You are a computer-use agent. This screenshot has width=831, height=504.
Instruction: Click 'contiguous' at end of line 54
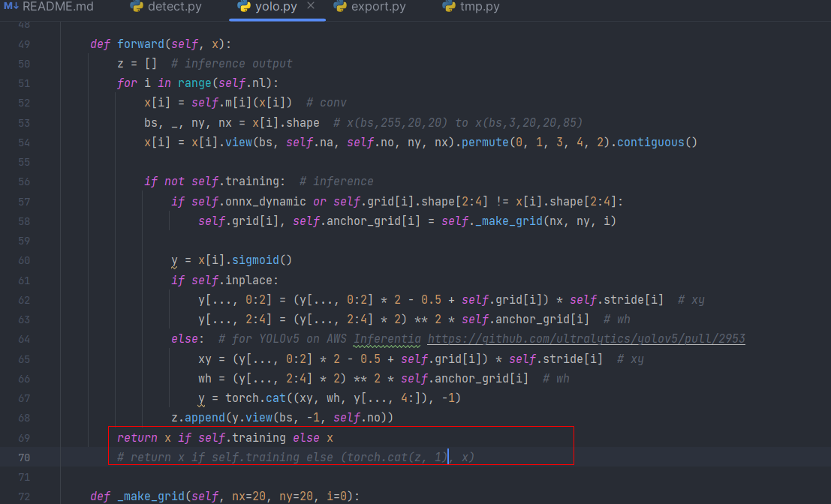point(651,142)
